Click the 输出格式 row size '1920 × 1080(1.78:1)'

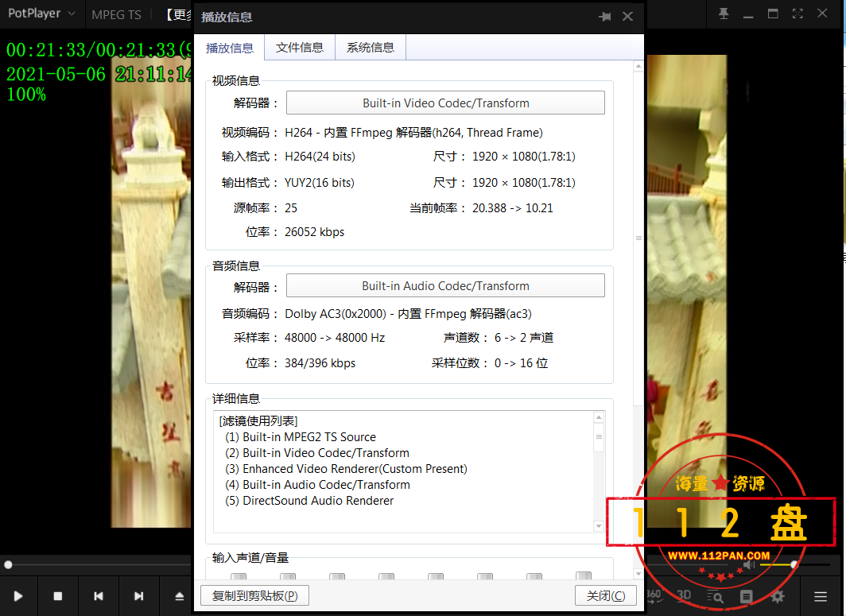tap(524, 183)
